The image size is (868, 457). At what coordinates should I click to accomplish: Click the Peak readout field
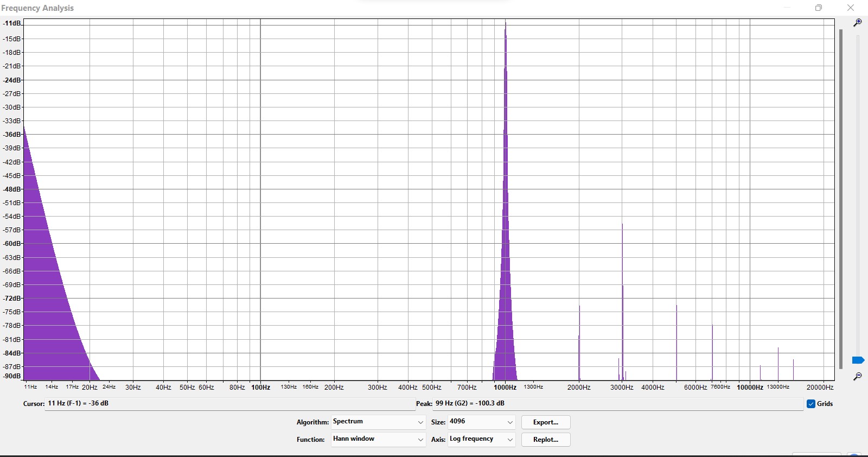618,404
